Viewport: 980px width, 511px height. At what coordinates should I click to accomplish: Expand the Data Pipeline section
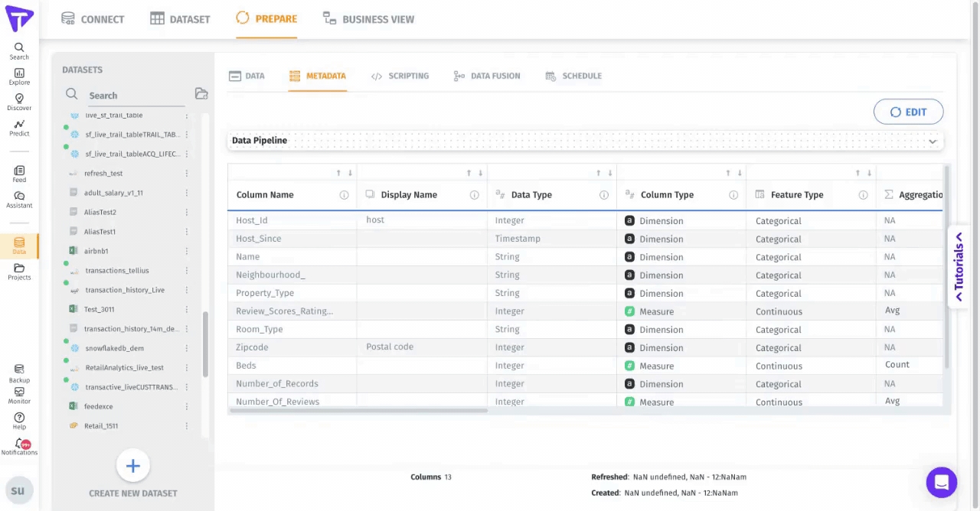pos(932,141)
